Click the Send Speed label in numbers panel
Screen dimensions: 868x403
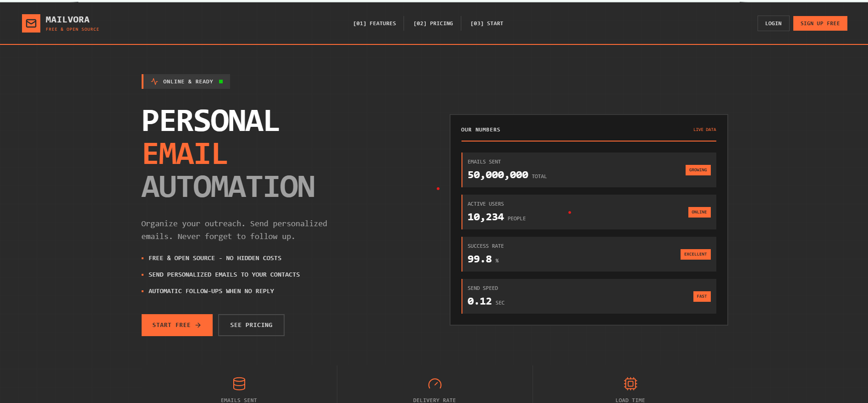[x=483, y=288]
